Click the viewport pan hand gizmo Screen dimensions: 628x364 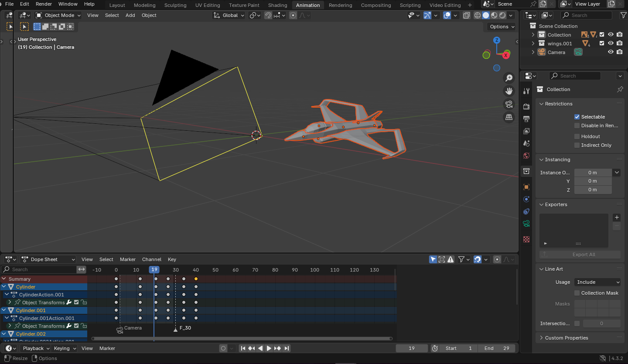(509, 91)
